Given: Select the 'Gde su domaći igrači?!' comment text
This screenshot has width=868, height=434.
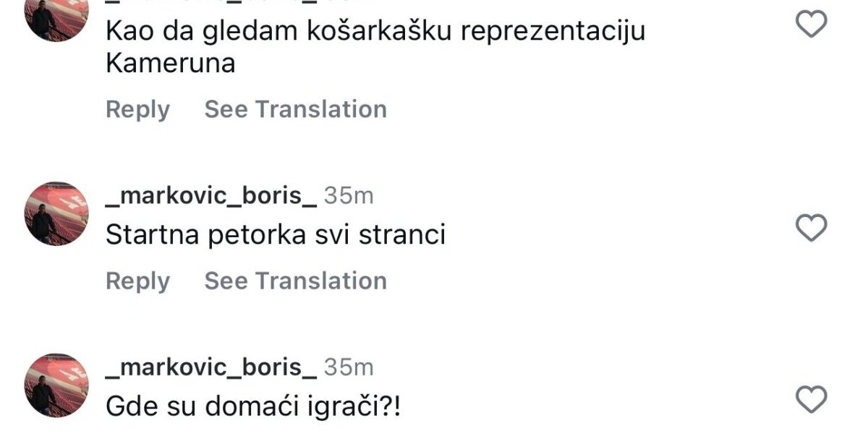Looking at the screenshot, I should point(253,407).
